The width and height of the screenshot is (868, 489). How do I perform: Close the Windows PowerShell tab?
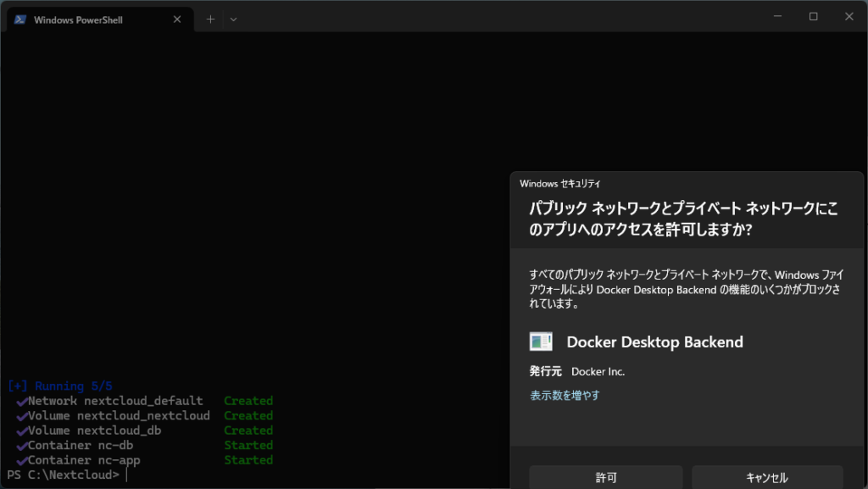(177, 19)
